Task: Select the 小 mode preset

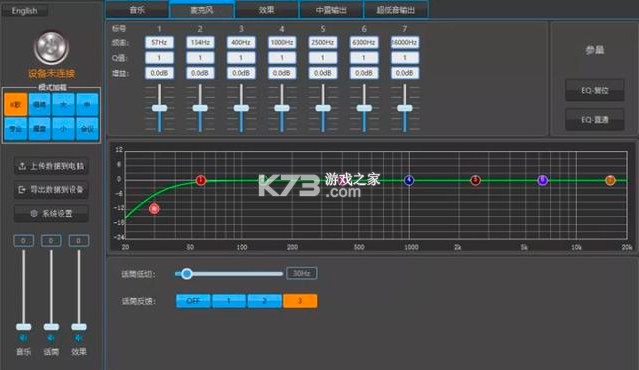Action: [x=63, y=129]
